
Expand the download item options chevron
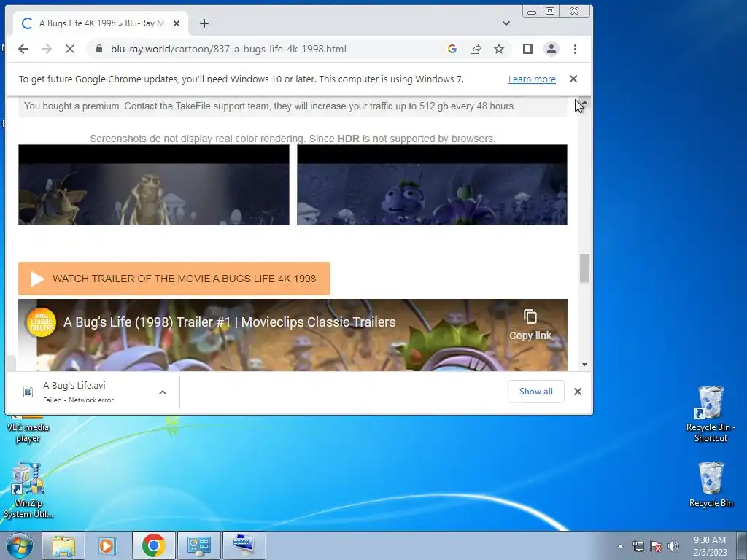(163, 392)
